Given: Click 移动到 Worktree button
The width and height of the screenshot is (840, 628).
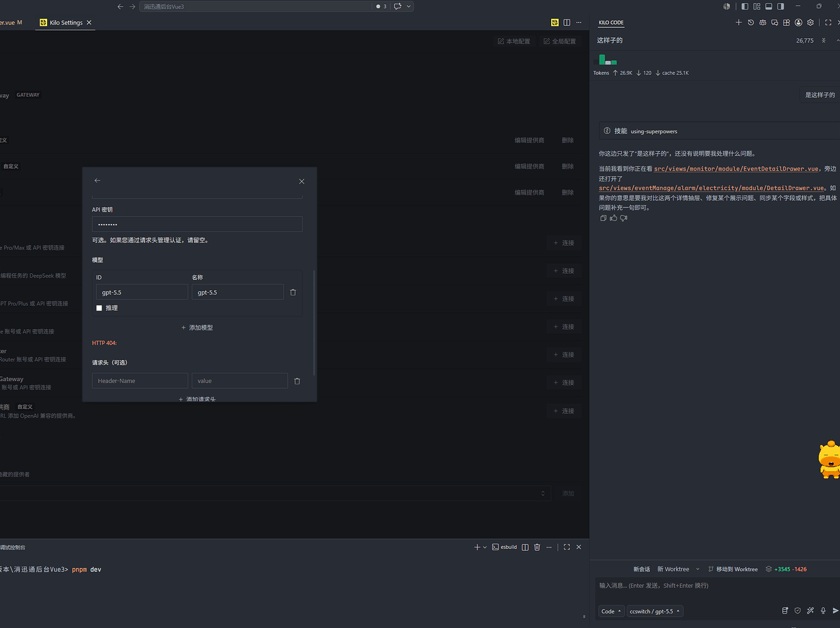Looking at the screenshot, I should click(733, 569).
